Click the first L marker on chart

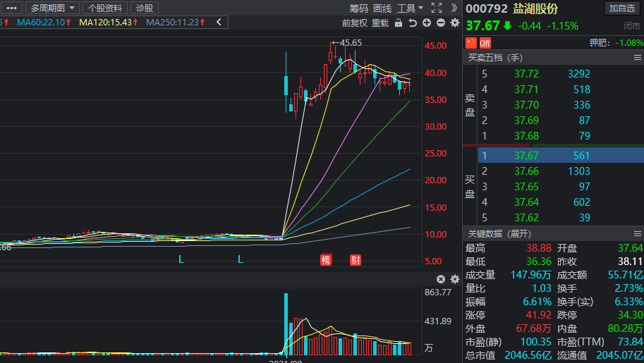click(181, 259)
